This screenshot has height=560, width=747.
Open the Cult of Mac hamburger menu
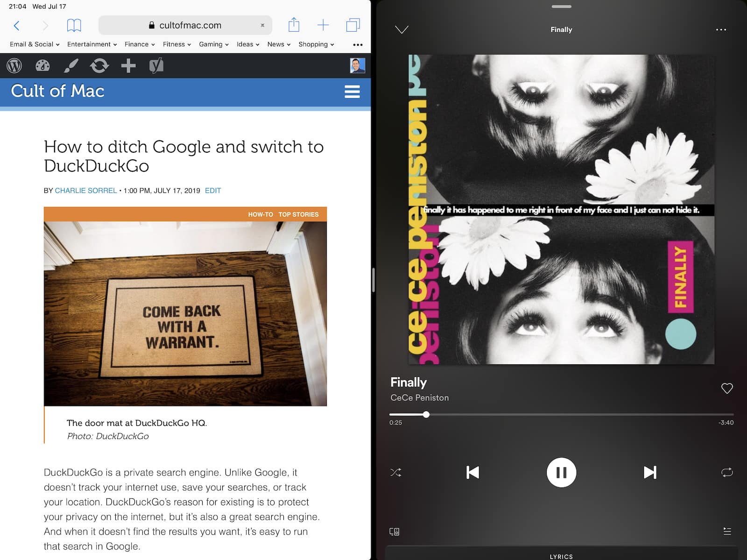click(x=352, y=92)
